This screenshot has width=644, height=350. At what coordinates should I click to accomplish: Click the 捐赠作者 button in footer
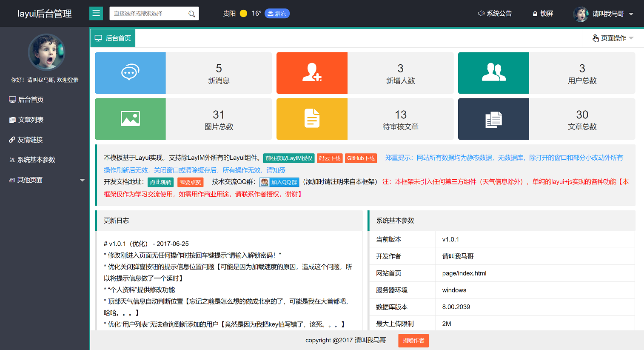pos(413,341)
